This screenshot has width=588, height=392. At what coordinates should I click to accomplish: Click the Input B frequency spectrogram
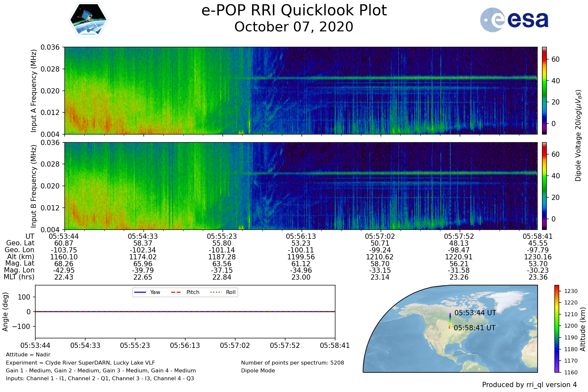click(x=301, y=186)
